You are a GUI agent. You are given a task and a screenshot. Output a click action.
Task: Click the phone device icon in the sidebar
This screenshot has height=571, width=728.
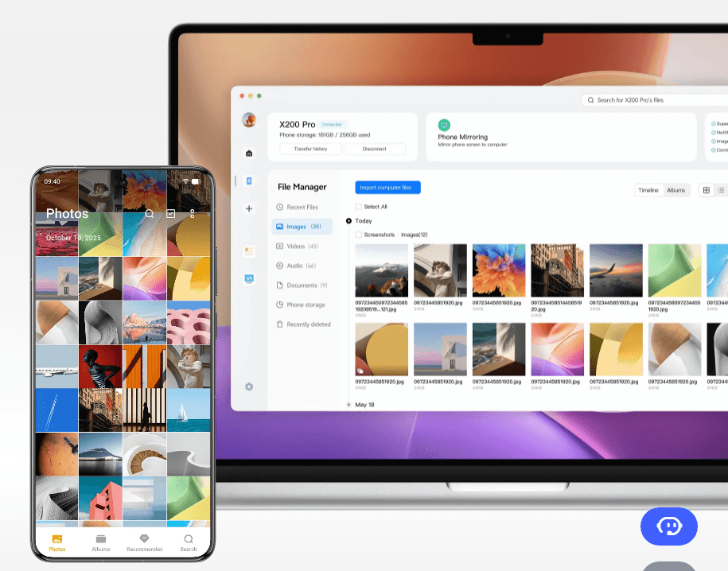pos(249,181)
